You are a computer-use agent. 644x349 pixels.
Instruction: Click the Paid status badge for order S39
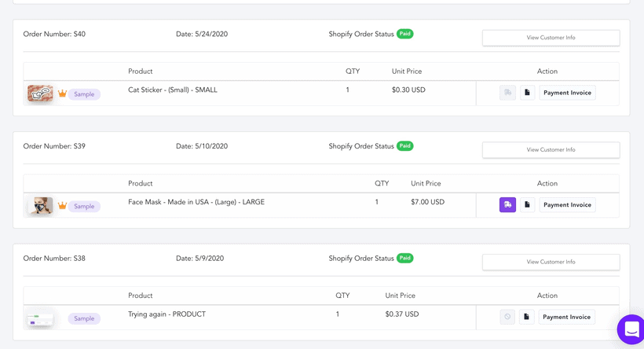point(405,146)
